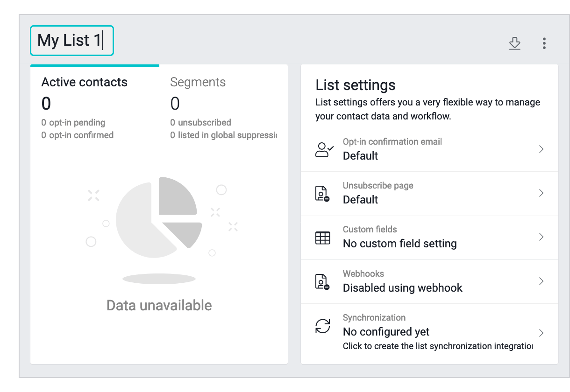Click the Webhooks document icon
This screenshot has width=570, height=392.
pyautogui.click(x=322, y=282)
